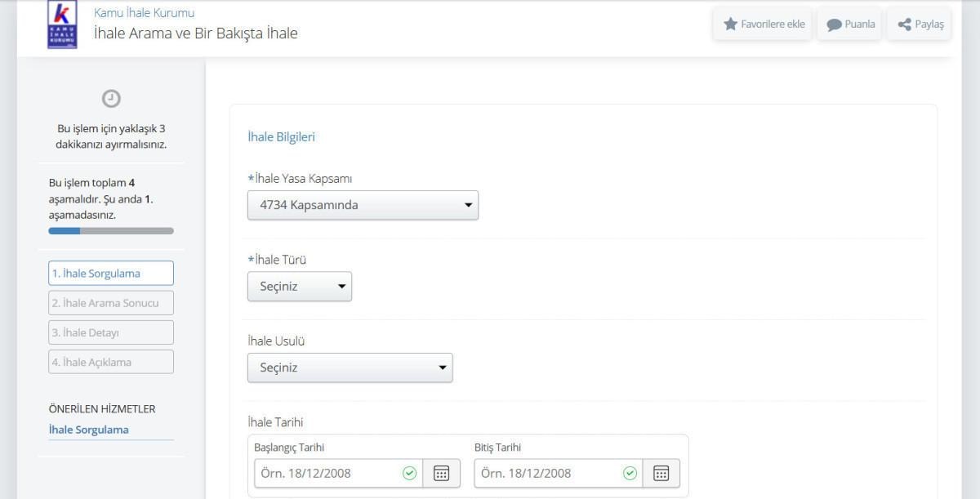Screen dimensions: 980x499
Task: Click the green check in Başlangıç Tarihi field
Action: click(409, 474)
